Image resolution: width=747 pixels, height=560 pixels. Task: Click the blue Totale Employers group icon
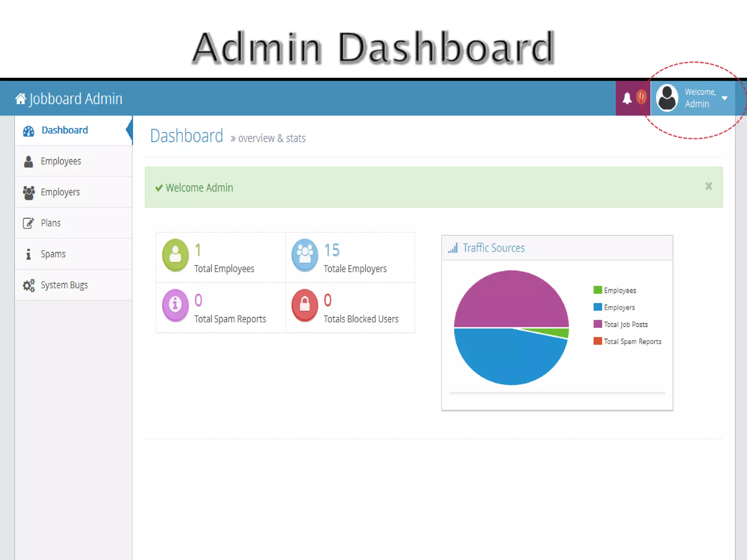(305, 255)
